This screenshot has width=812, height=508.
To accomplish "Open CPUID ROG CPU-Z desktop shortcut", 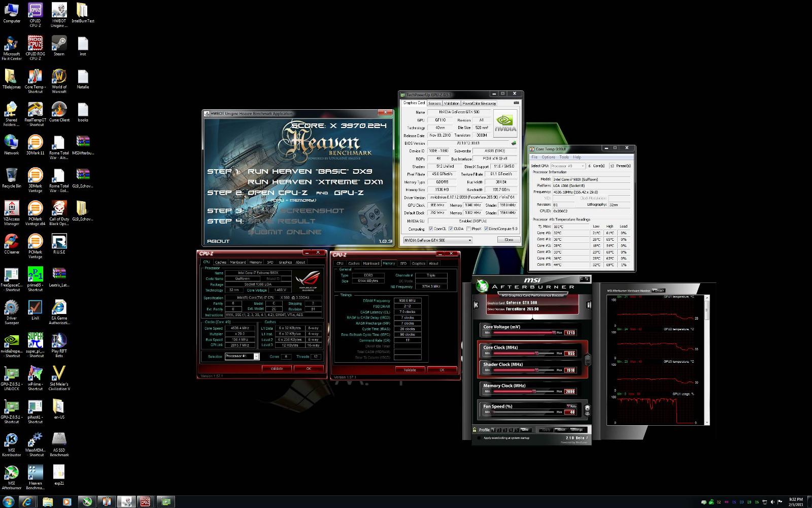I will 35,48.
